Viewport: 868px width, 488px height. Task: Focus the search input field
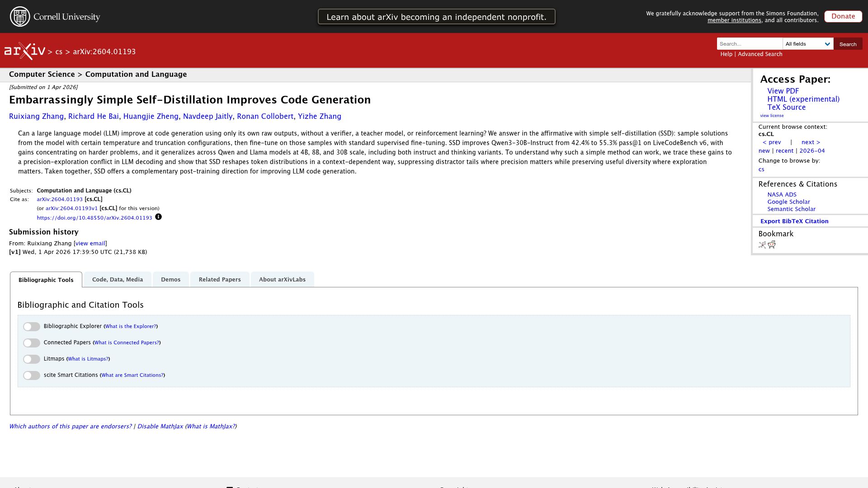pos(750,44)
